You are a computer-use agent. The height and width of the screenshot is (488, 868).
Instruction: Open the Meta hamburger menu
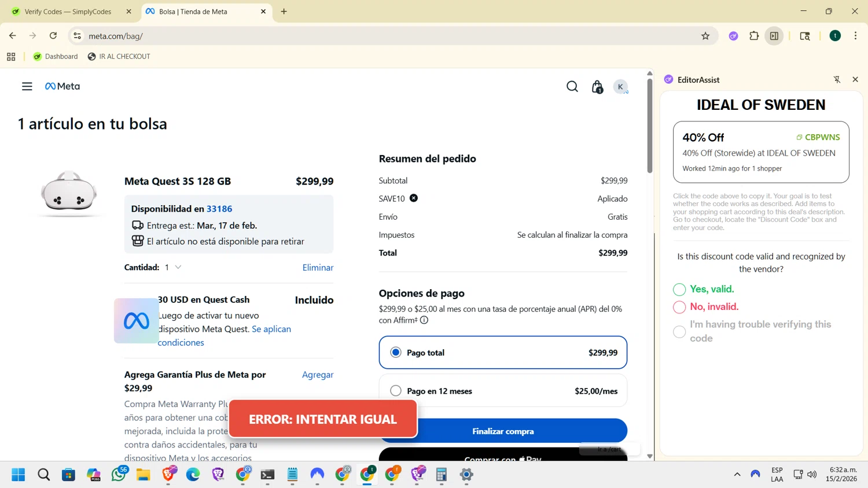click(27, 86)
